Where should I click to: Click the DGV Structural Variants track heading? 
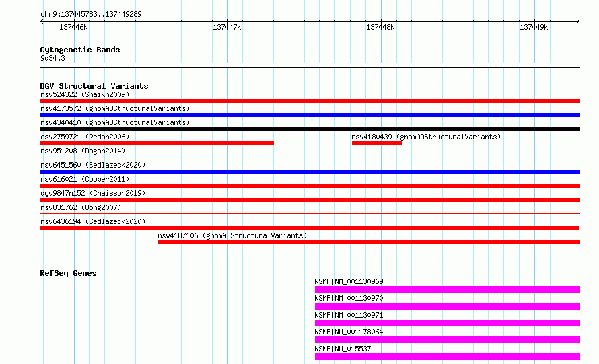tap(94, 86)
